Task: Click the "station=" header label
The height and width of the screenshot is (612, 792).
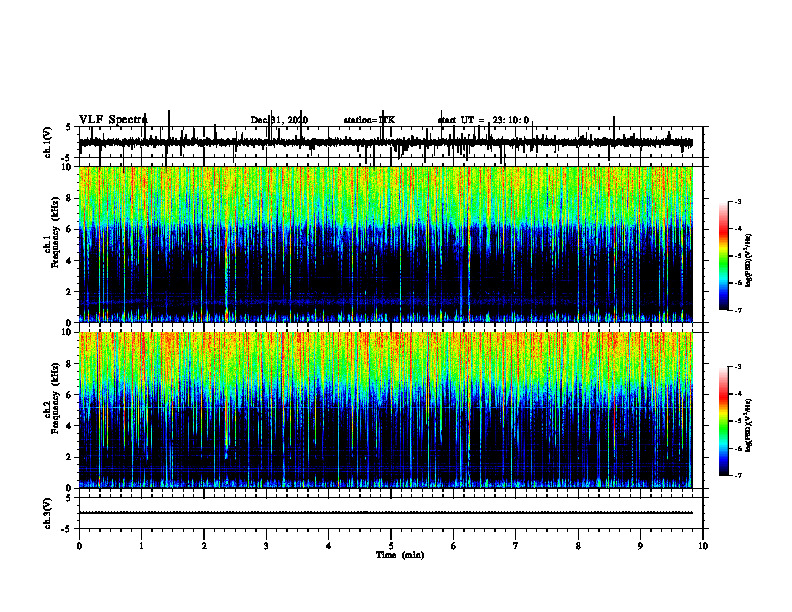Action: tap(361, 120)
